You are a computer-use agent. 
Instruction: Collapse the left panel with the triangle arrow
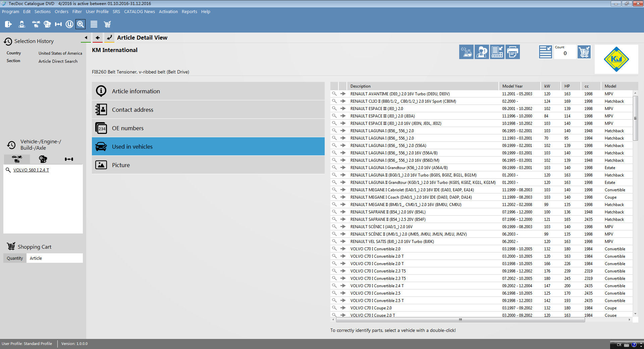86,38
